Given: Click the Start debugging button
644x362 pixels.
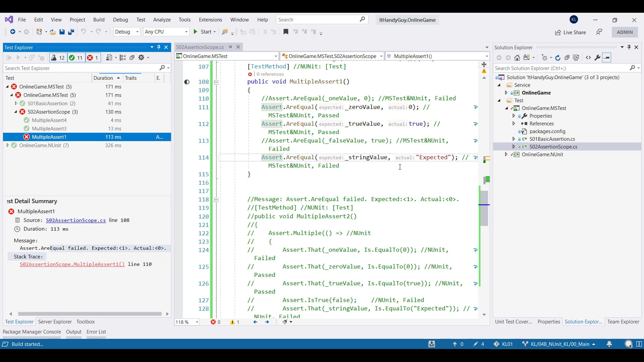Looking at the screenshot, I should (202, 32).
